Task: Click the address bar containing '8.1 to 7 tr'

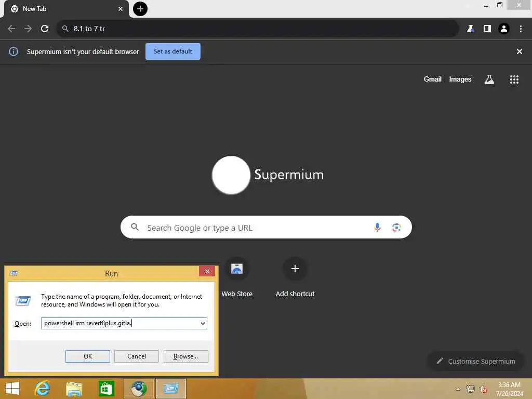Action: pos(258,29)
